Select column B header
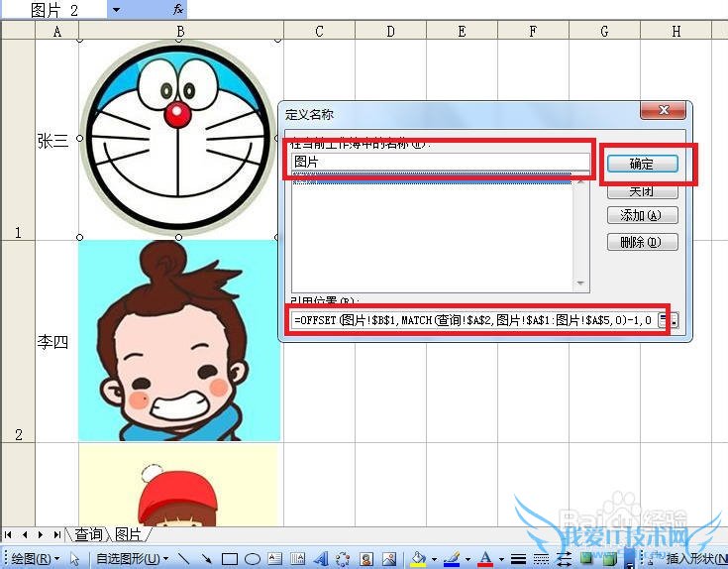Screen dimensions: 728x569 [180, 31]
